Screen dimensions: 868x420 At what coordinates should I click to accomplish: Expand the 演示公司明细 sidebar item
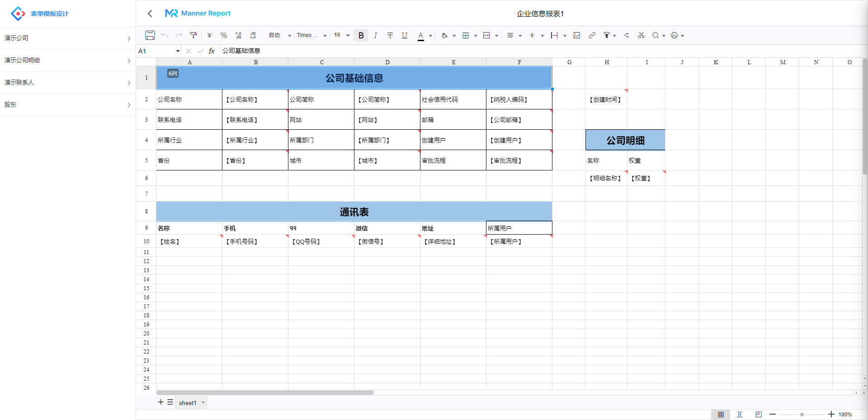pyautogui.click(x=68, y=61)
